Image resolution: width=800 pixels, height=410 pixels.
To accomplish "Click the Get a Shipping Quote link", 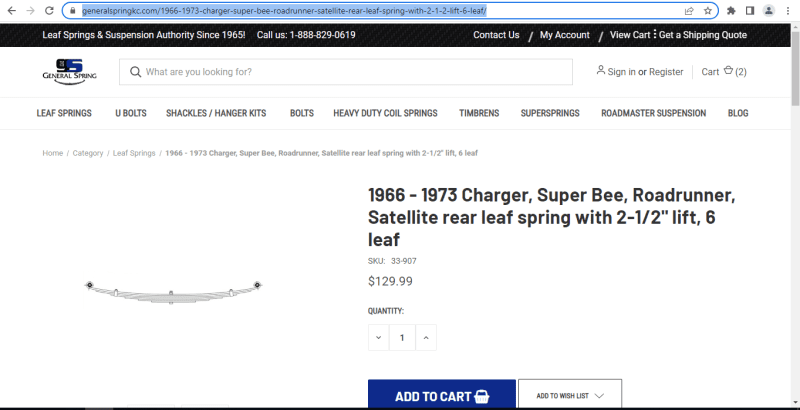I will click(703, 35).
